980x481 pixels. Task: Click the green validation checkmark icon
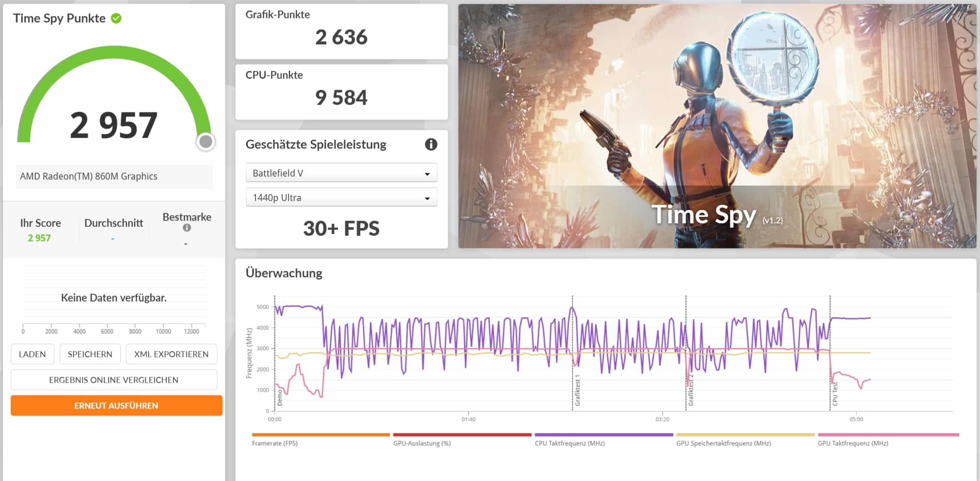(x=116, y=18)
